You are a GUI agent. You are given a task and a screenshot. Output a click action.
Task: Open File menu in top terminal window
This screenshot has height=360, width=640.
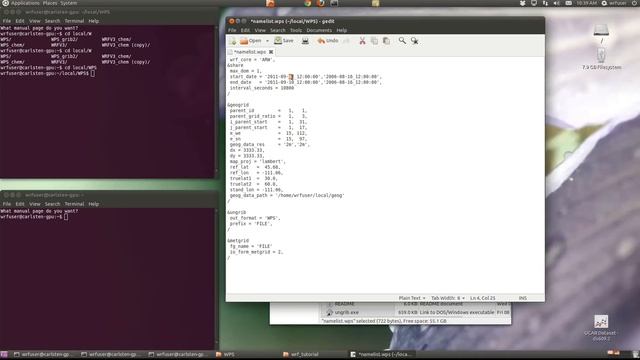click(7, 21)
